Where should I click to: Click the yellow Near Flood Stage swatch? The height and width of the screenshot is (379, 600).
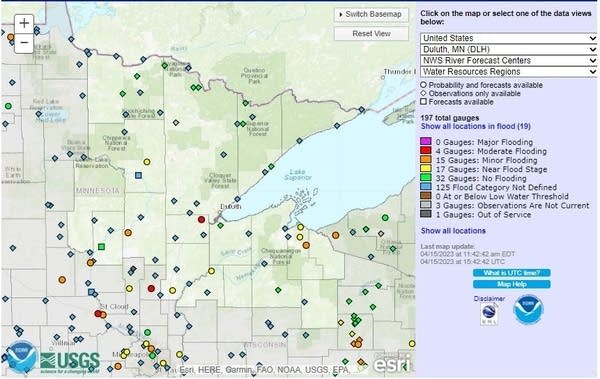(x=426, y=168)
